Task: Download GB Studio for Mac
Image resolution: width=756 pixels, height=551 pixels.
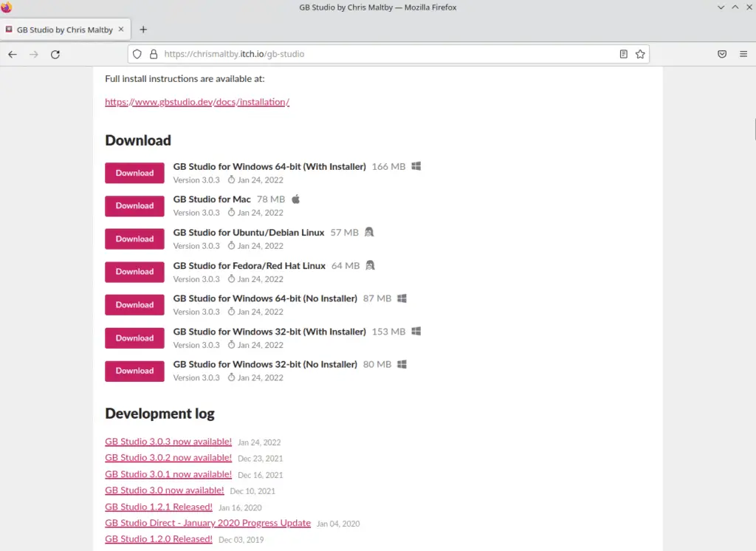Action: pyautogui.click(x=134, y=205)
